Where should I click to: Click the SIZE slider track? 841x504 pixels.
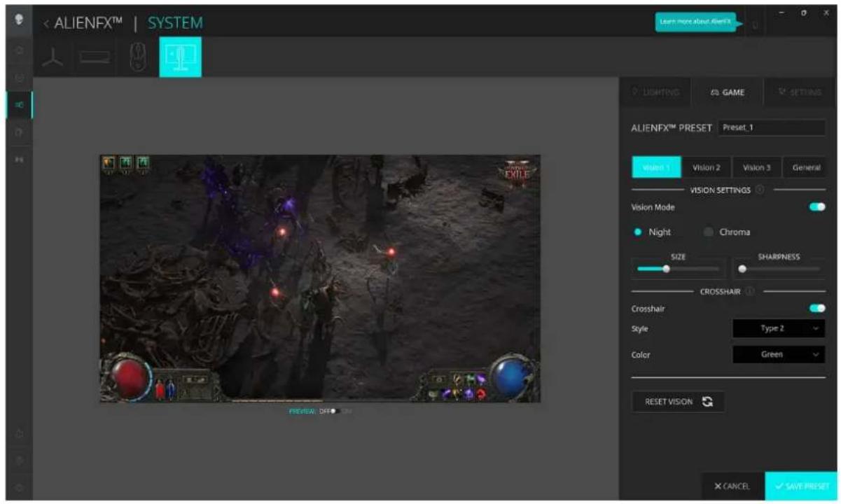pos(679,268)
